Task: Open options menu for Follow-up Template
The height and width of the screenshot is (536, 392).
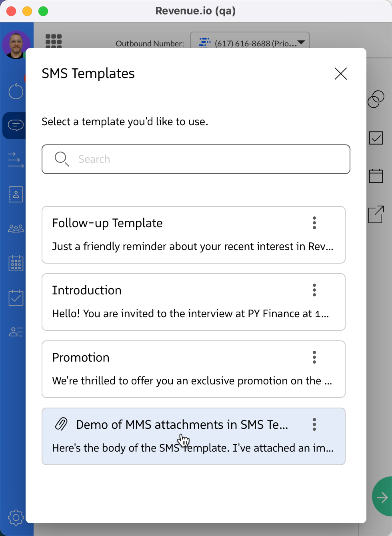Action: coord(314,223)
